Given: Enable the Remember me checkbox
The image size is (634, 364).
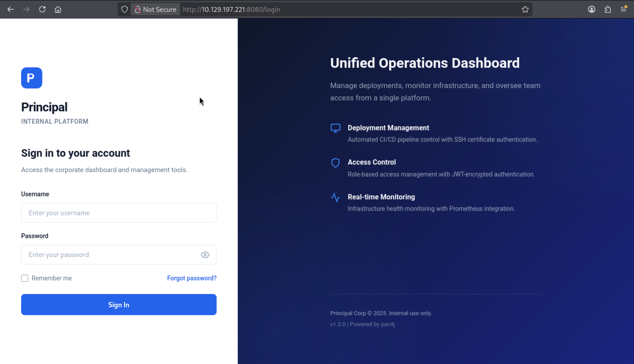Looking at the screenshot, I should point(24,278).
